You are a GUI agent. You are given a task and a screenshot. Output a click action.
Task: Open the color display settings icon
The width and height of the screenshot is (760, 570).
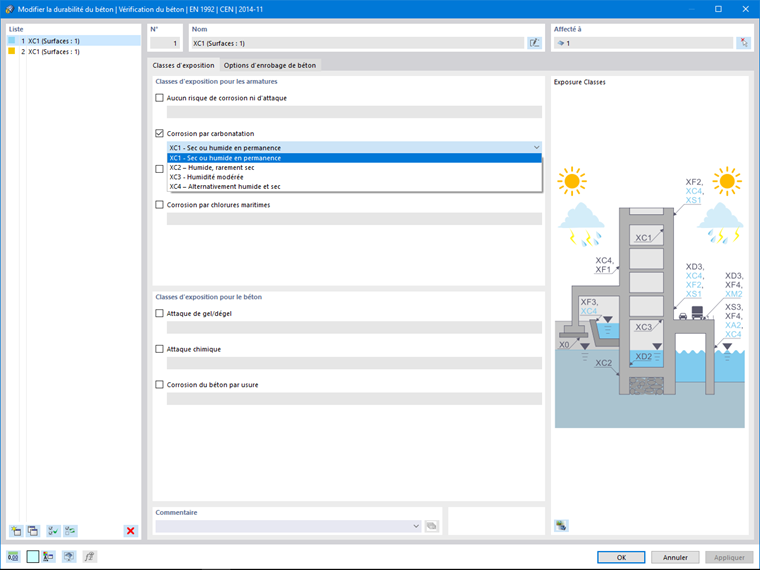[x=48, y=556]
